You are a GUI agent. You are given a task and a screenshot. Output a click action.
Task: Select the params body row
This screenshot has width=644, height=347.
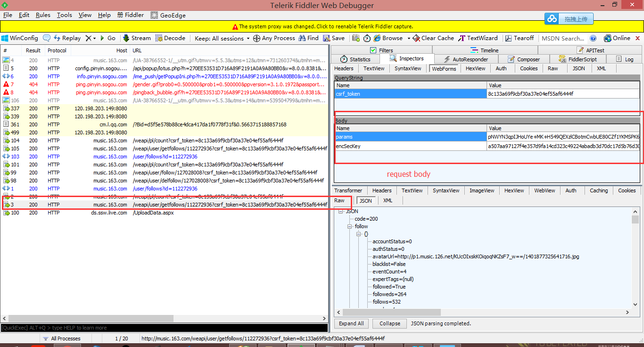pos(487,137)
